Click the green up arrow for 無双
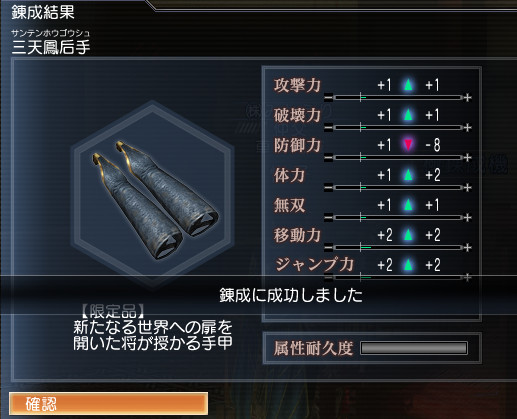Image resolution: width=517 pixels, height=419 pixels. (x=408, y=205)
